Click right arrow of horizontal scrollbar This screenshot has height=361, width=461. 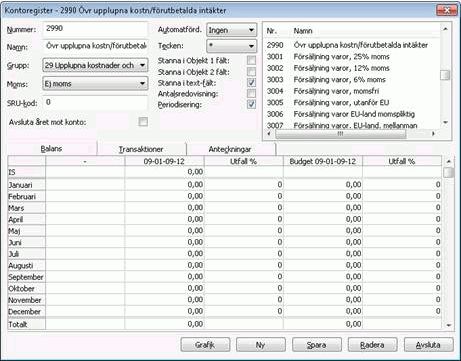pos(433,134)
